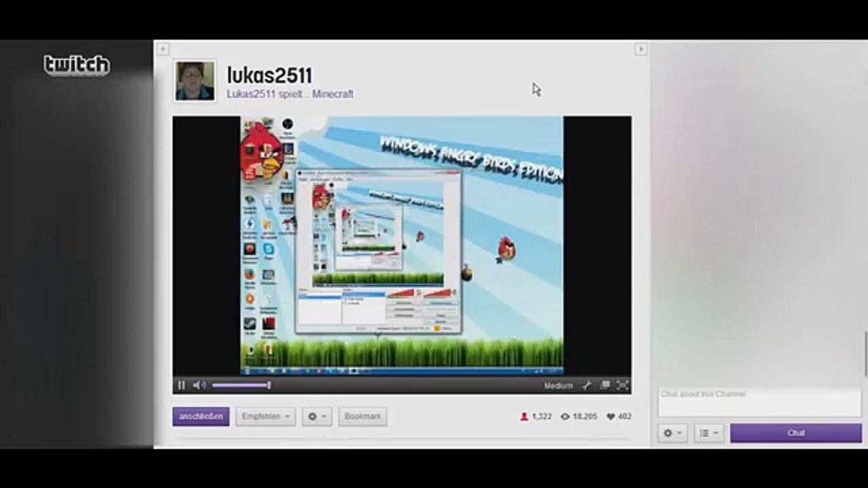Open lukas2511's profile avatar
Image resolution: width=868 pixels, height=488 pixels.
[x=195, y=81]
